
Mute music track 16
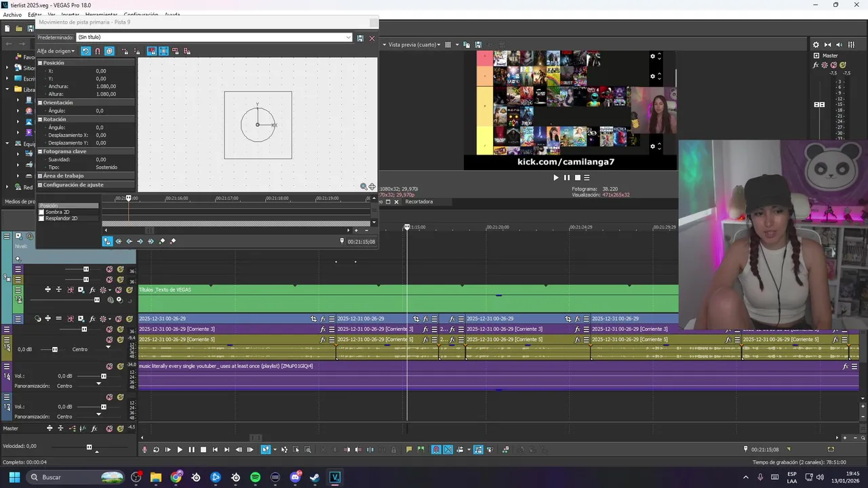109,366
